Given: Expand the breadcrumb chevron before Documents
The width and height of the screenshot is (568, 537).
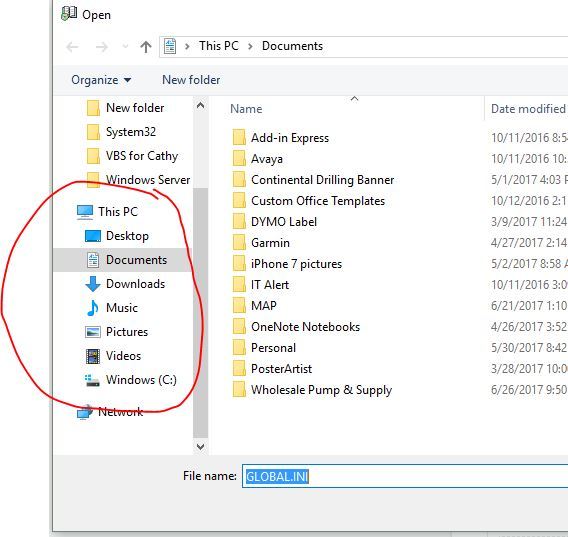Looking at the screenshot, I should (250, 46).
